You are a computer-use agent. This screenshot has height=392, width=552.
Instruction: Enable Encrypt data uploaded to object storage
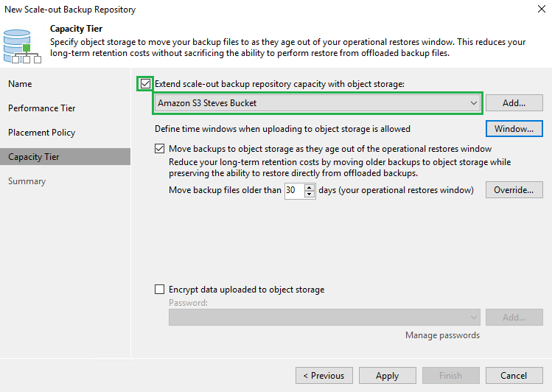click(x=160, y=290)
